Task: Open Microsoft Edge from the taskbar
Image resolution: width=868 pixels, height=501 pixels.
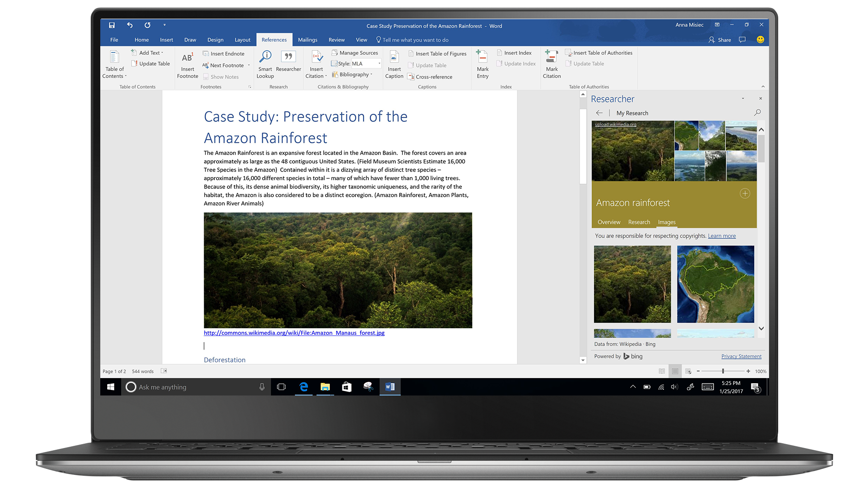Action: [x=303, y=387]
